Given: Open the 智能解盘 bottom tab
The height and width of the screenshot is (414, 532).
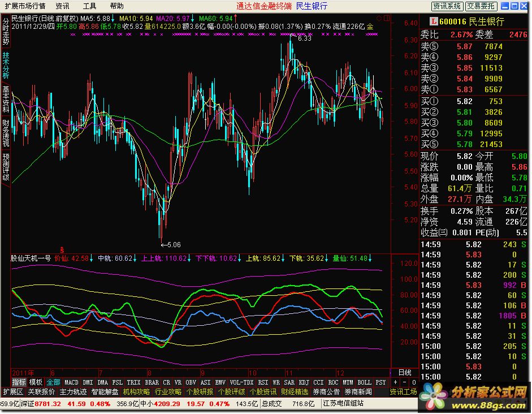Looking at the screenshot, I should [x=105, y=392].
